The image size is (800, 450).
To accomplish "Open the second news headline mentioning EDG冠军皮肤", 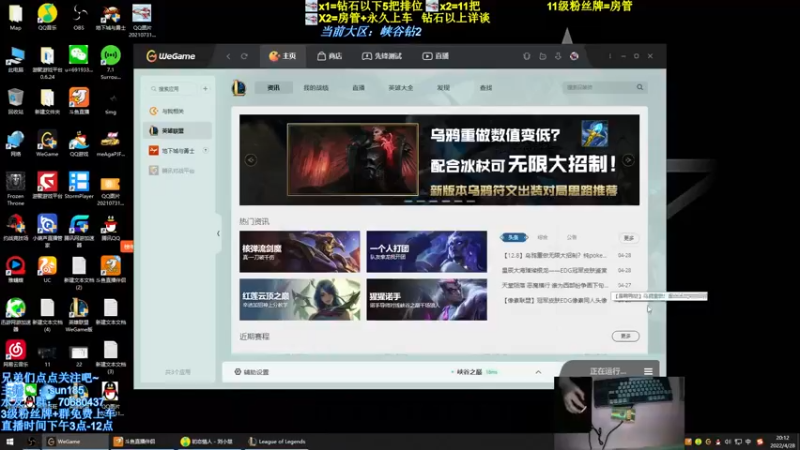I will (x=555, y=270).
